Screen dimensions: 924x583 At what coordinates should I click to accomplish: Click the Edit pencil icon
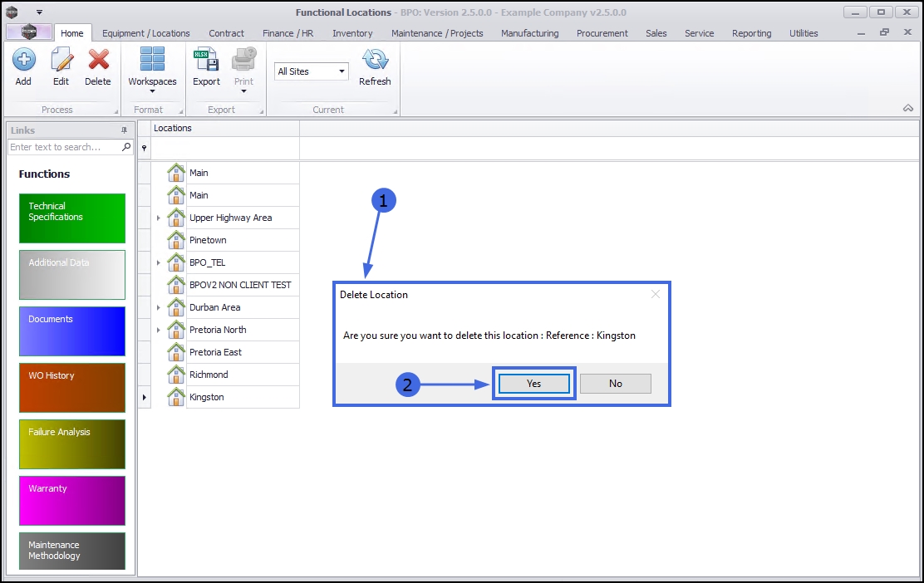coord(61,60)
